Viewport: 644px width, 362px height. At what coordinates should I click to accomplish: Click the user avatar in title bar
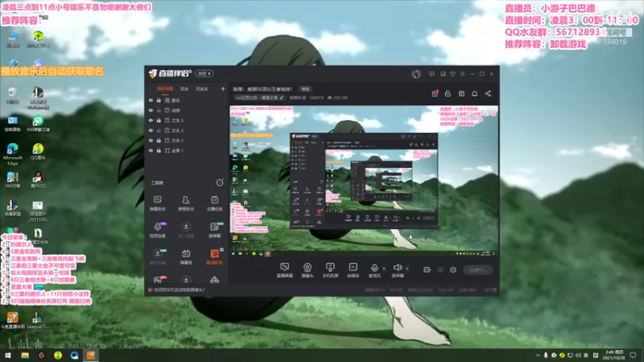(x=416, y=74)
